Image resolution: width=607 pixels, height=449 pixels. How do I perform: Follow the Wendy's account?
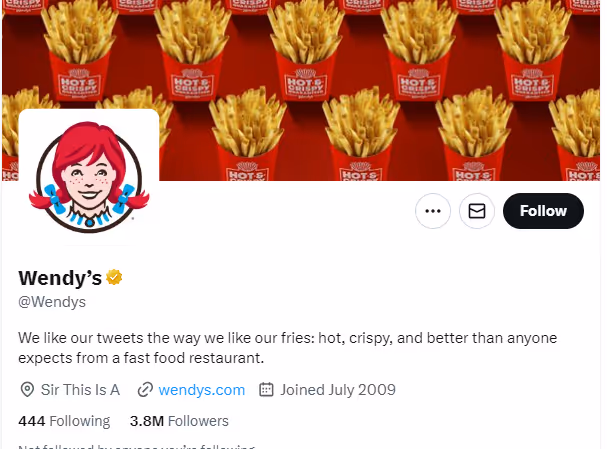pos(543,211)
